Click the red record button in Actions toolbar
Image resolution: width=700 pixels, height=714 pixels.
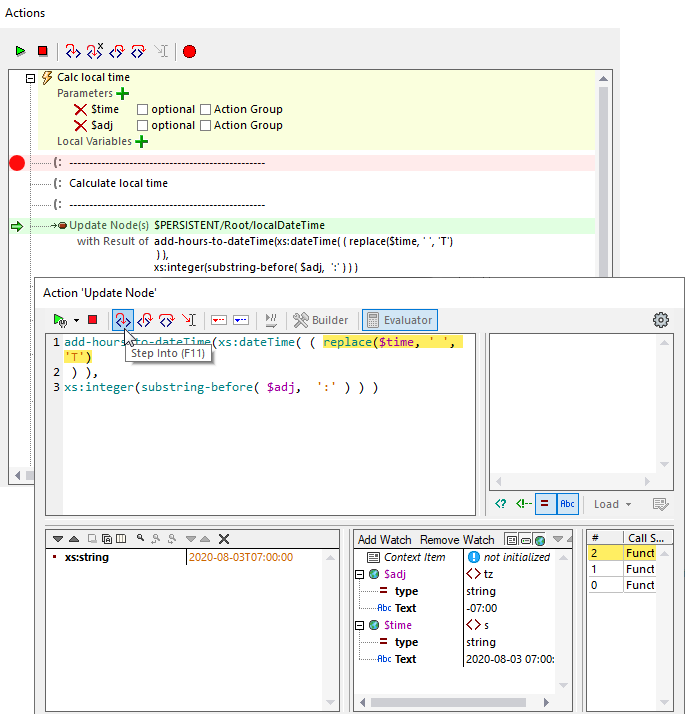click(189, 51)
